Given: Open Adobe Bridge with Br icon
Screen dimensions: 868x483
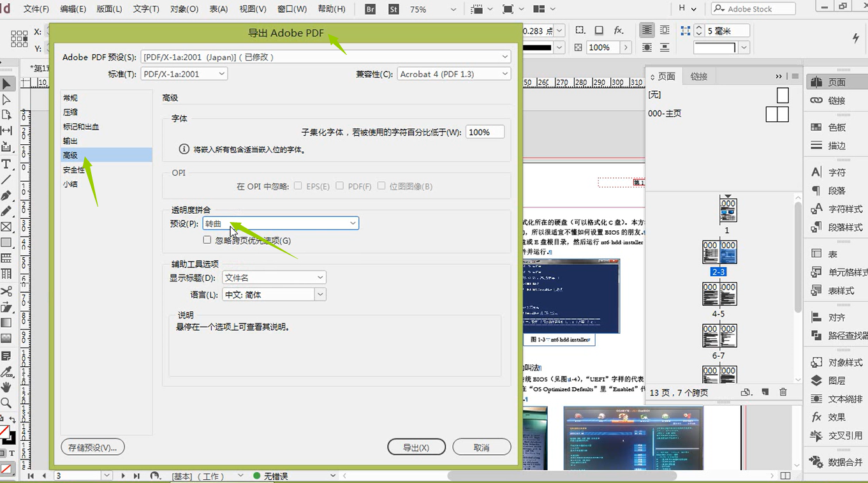Looking at the screenshot, I should (x=371, y=9).
